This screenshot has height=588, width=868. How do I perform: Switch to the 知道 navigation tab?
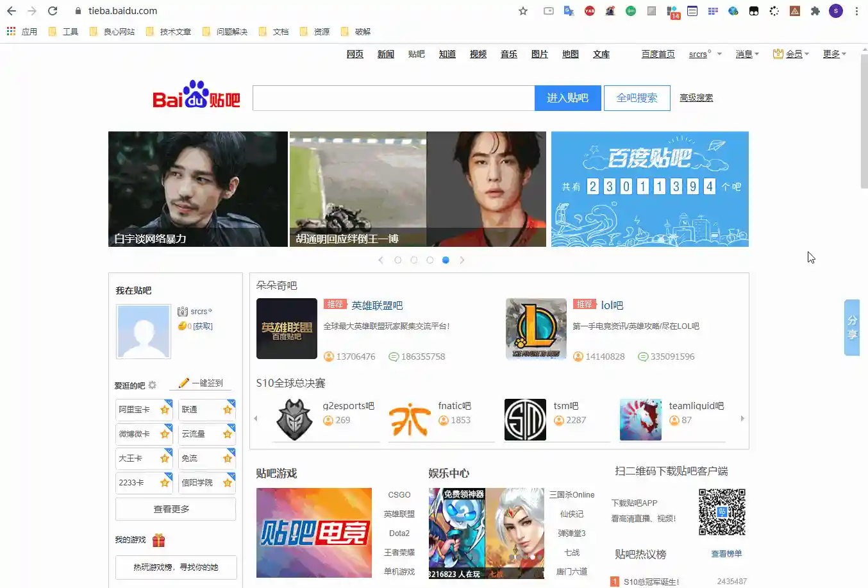coord(447,55)
